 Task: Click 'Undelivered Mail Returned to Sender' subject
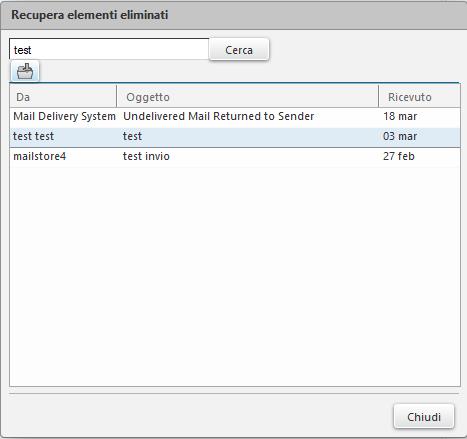219,116
